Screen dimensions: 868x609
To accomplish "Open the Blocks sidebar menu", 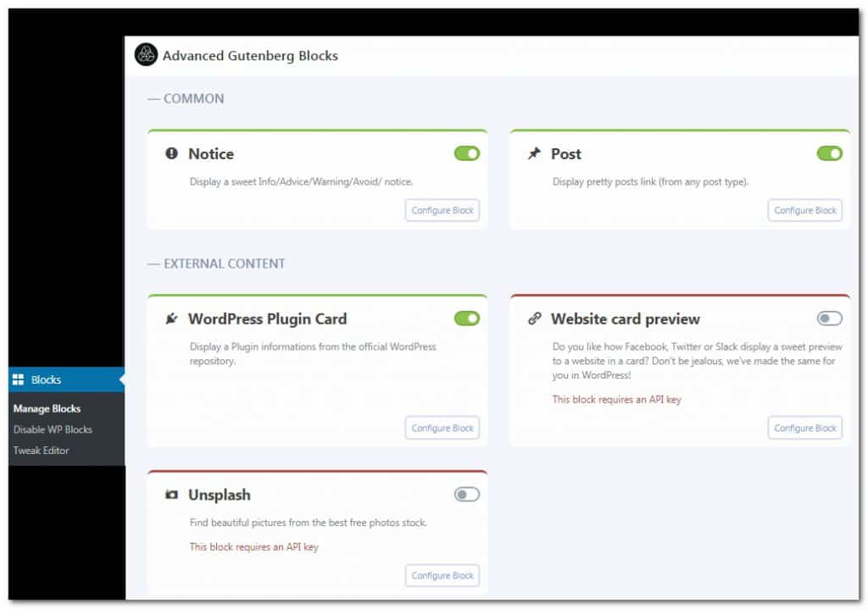I will pyautogui.click(x=66, y=379).
